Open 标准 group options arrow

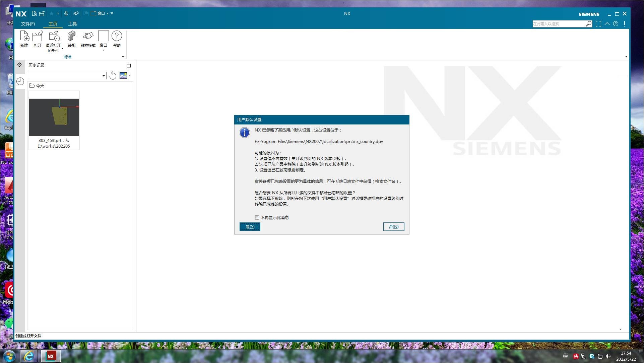[x=123, y=57]
